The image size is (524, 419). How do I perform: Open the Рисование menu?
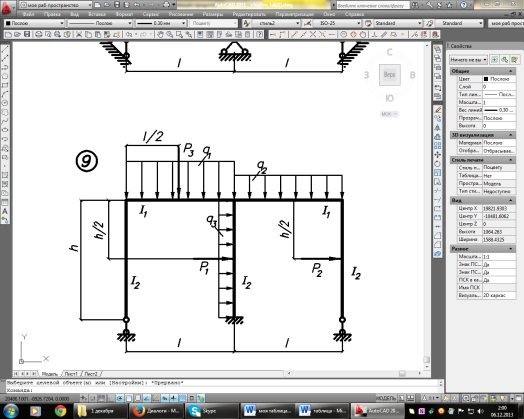pyautogui.click(x=181, y=14)
